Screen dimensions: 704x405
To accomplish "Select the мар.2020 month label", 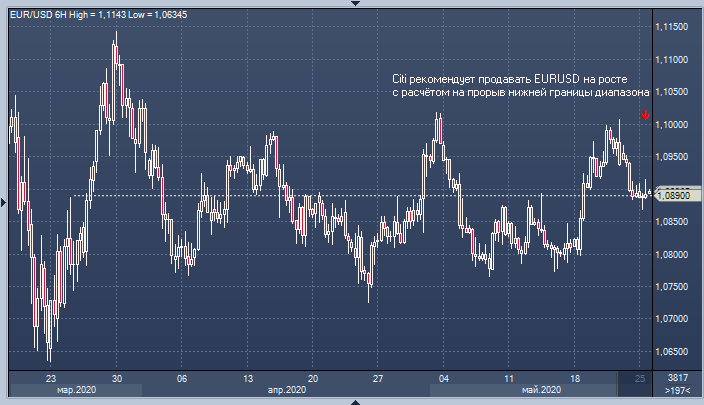I will [76, 390].
